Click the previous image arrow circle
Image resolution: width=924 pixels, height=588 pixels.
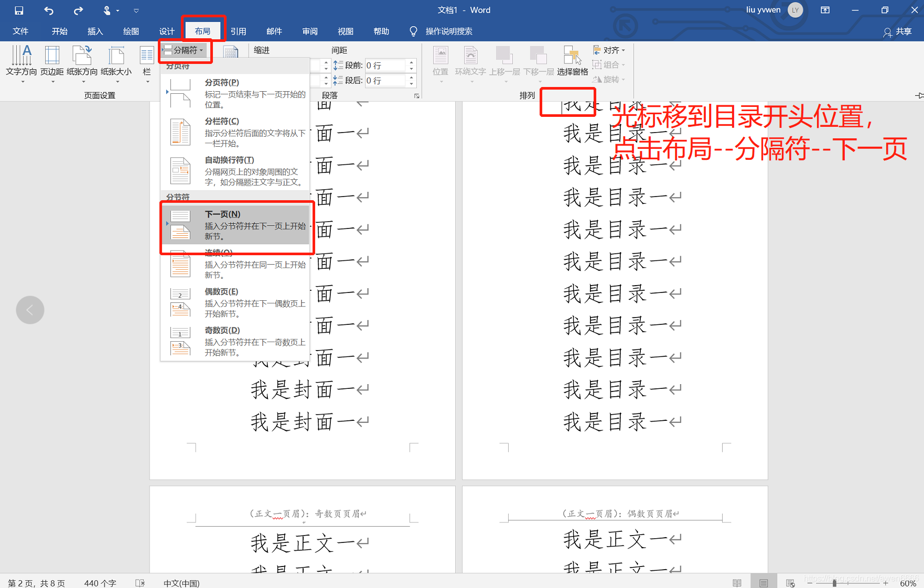coord(30,310)
